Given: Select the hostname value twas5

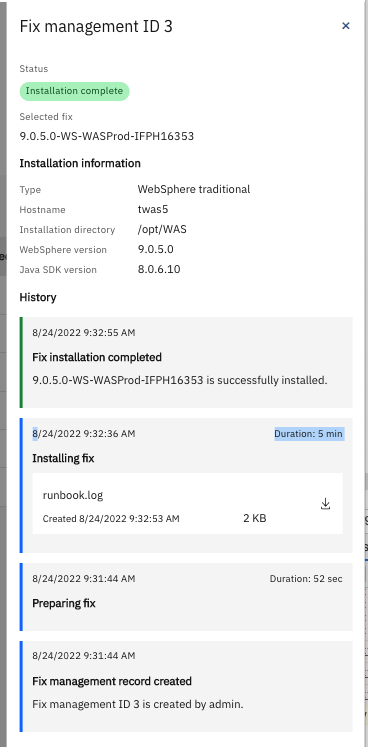Looking at the screenshot, I should 153,209.
